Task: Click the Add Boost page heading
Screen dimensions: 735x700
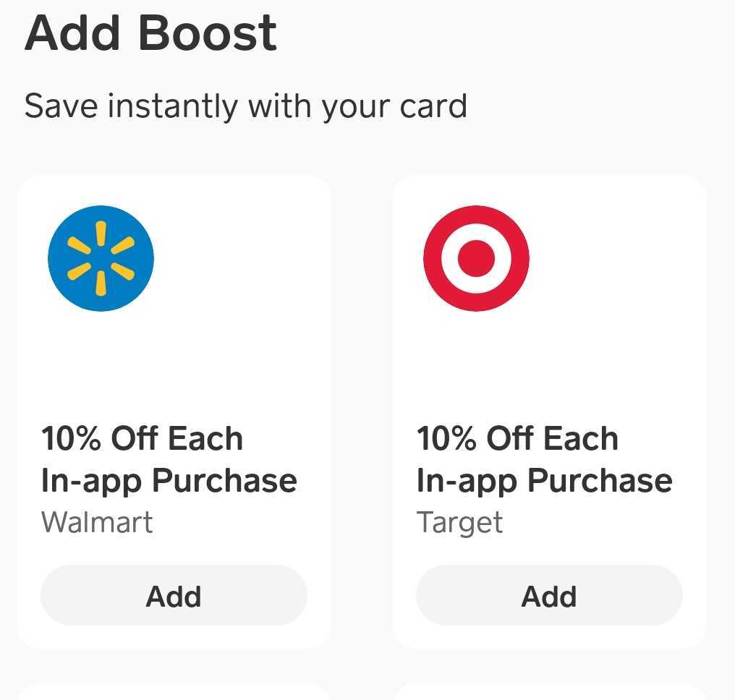Action: point(150,32)
